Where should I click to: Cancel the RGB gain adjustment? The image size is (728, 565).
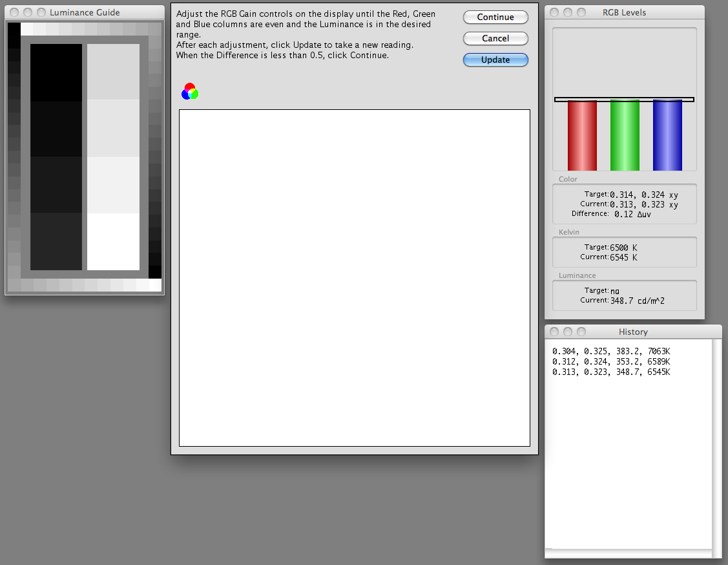(x=495, y=39)
